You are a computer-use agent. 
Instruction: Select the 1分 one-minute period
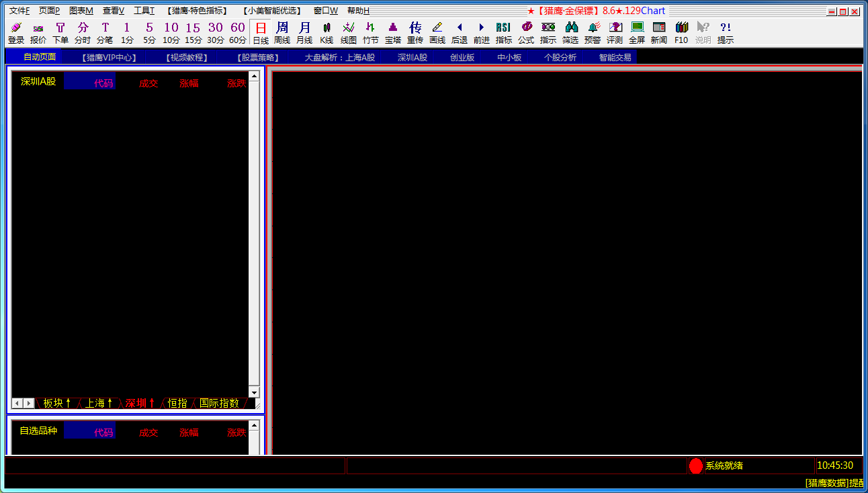(x=127, y=33)
